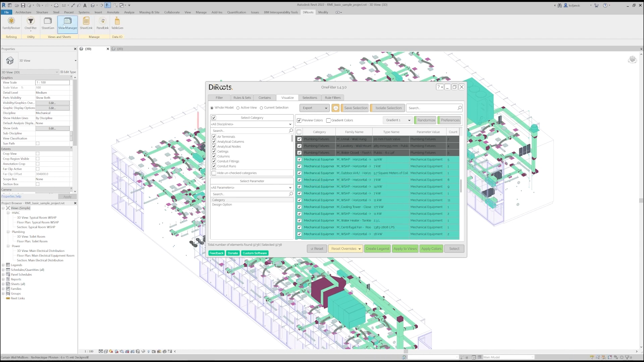Click the 3D View type thumbnail in Properties
Image resolution: width=644 pixels, height=362 pixels.
pos(10,61)
